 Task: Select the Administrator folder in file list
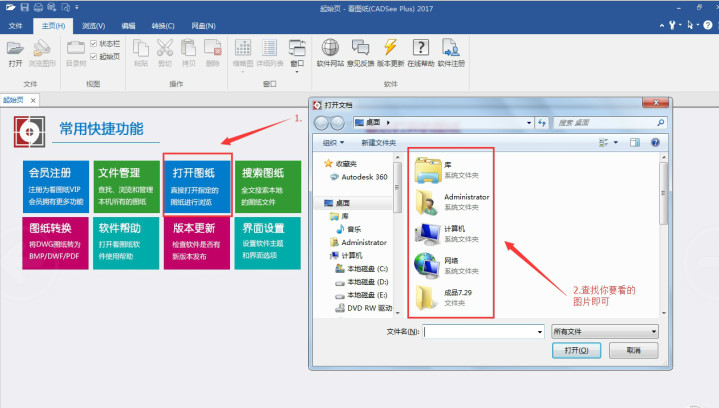coord(452,202)
